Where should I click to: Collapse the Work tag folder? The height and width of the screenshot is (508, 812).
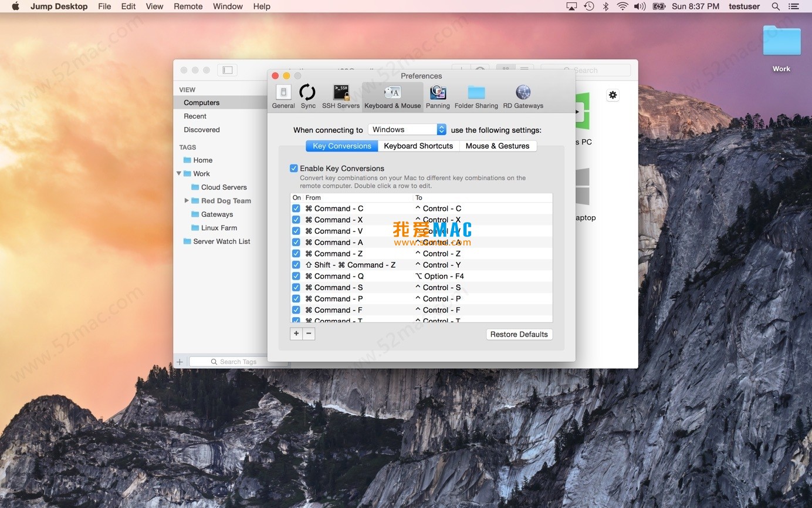pos(179,174)
